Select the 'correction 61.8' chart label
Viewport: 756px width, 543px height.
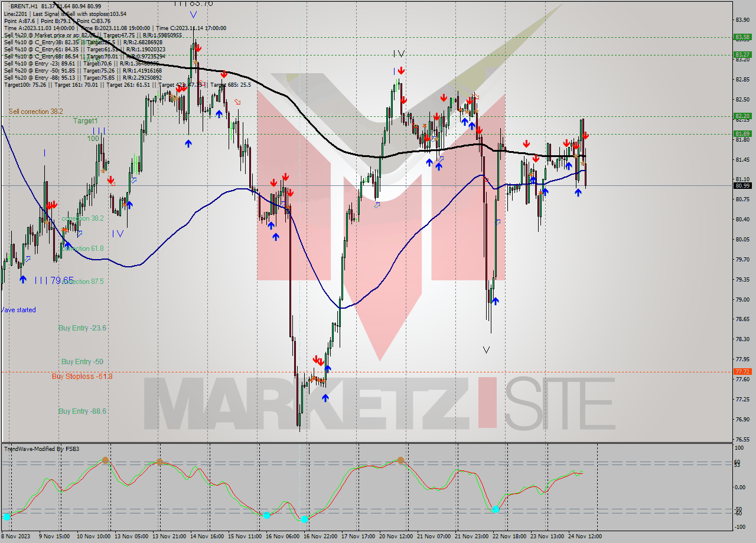pos(83,248)
